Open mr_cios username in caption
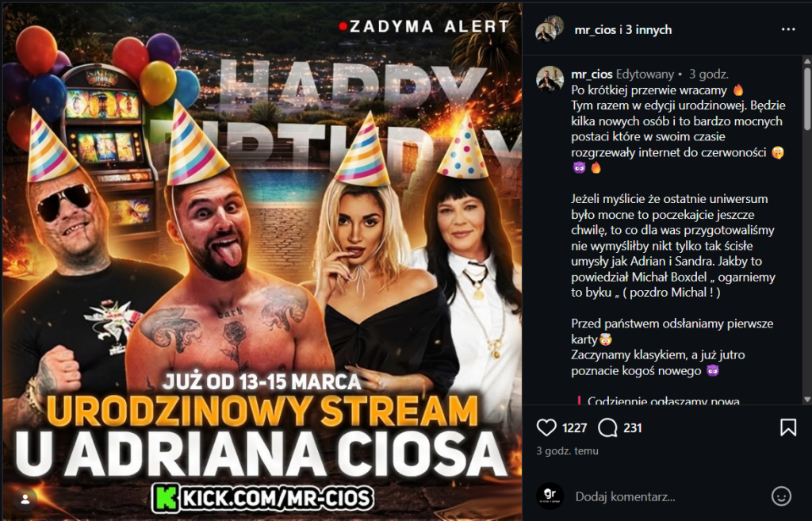 (592, 75)
